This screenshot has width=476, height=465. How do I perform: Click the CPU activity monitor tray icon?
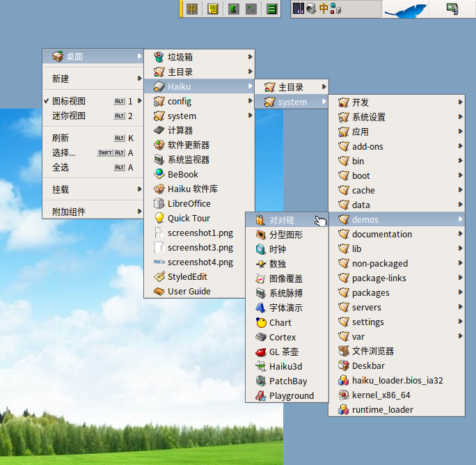point(298,8)
